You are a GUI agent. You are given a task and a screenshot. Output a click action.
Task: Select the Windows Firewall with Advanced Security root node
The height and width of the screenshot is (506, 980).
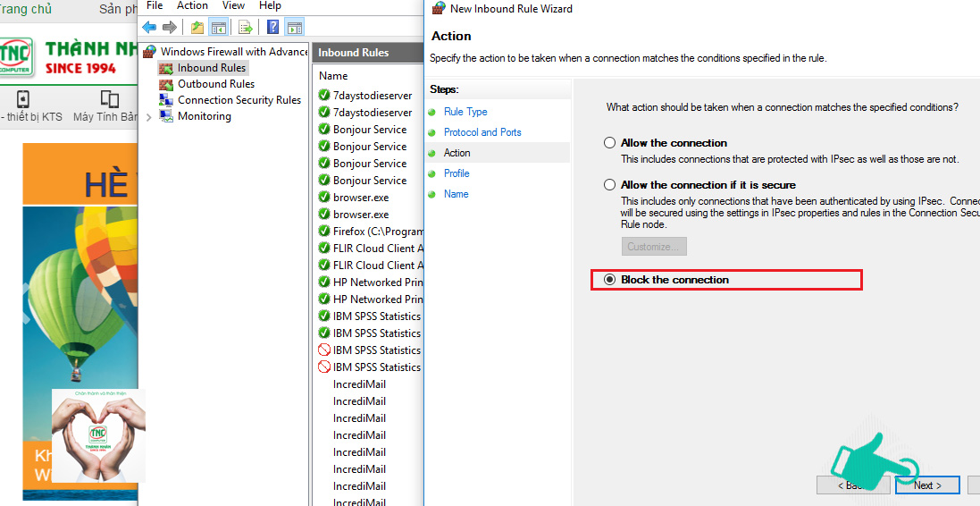coord(234,51)
